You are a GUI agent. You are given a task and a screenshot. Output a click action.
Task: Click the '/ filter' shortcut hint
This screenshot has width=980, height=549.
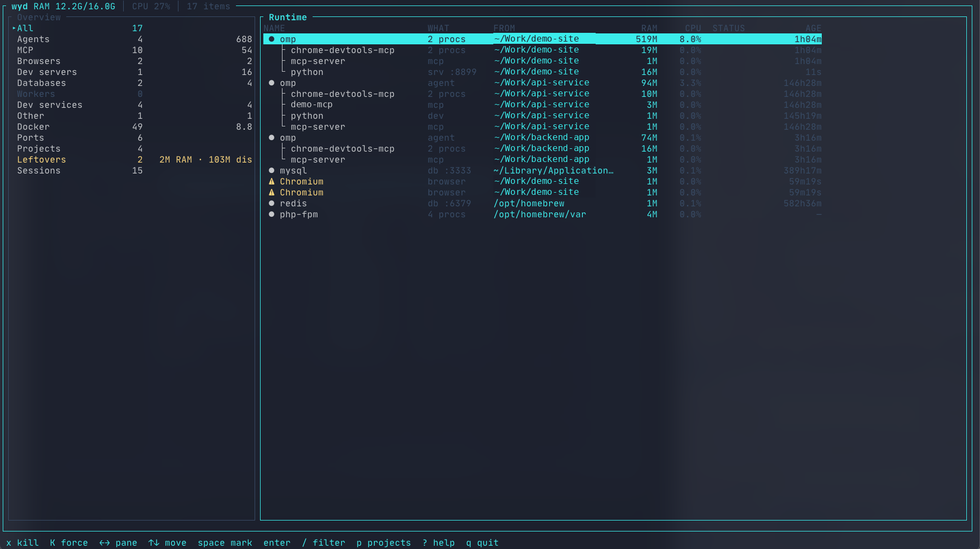324,542
